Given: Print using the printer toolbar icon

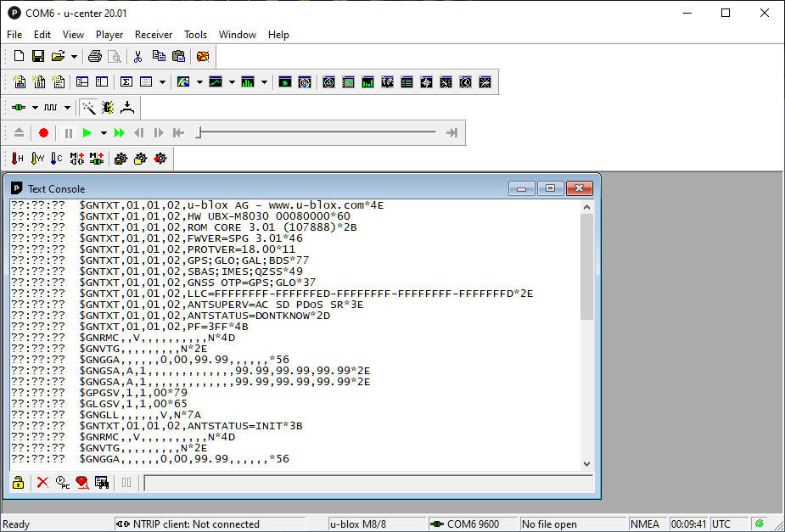Looking at the screenshot, I should tap(94, 56).
